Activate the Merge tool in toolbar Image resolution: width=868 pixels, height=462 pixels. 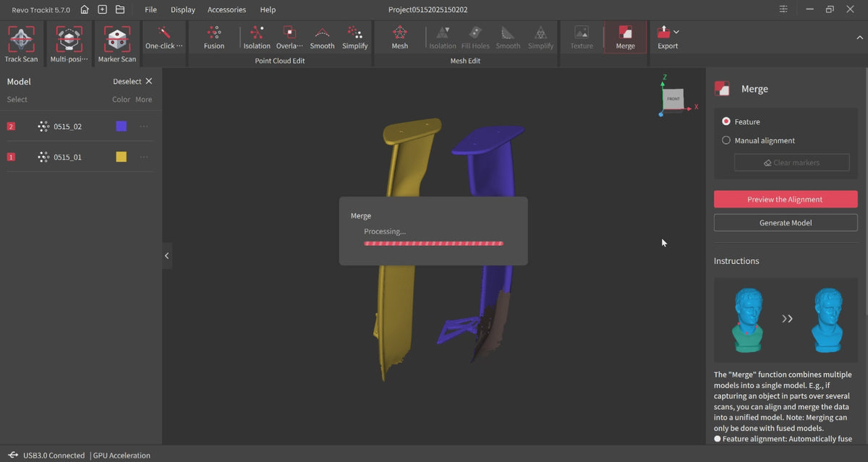pos(625,34)
